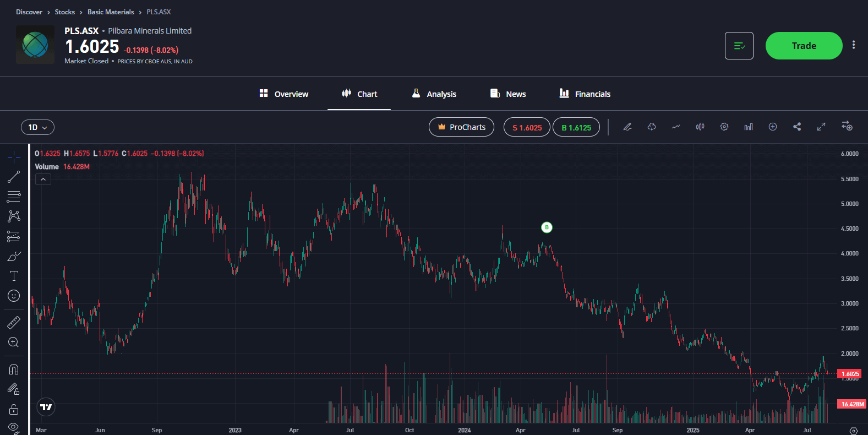Click the 2025 label on time axis
The image size is (868, 435).
coord(693,430)
